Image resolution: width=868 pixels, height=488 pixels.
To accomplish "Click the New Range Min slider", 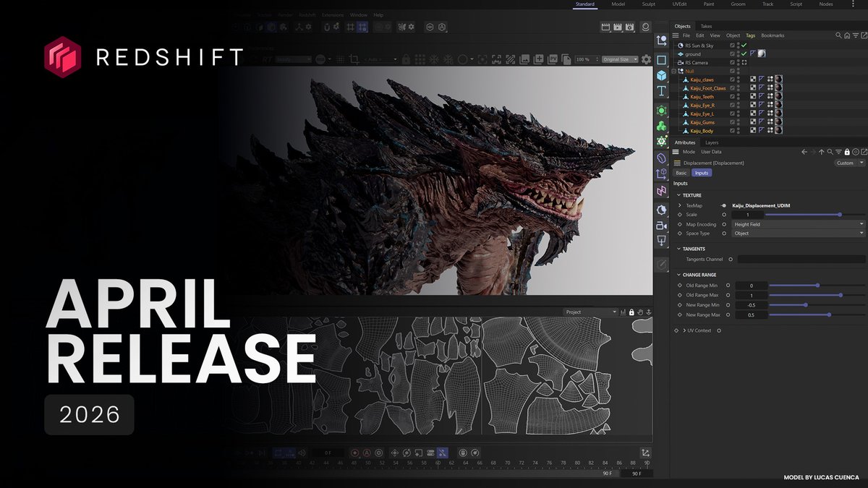I will pos(817,304).
